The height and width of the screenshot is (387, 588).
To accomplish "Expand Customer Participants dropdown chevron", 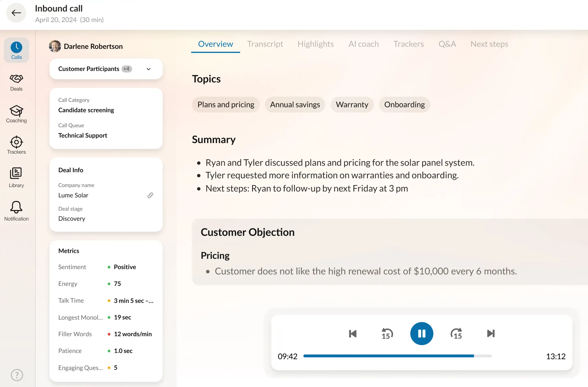I will pyautogui.click(x=149, y=69).
